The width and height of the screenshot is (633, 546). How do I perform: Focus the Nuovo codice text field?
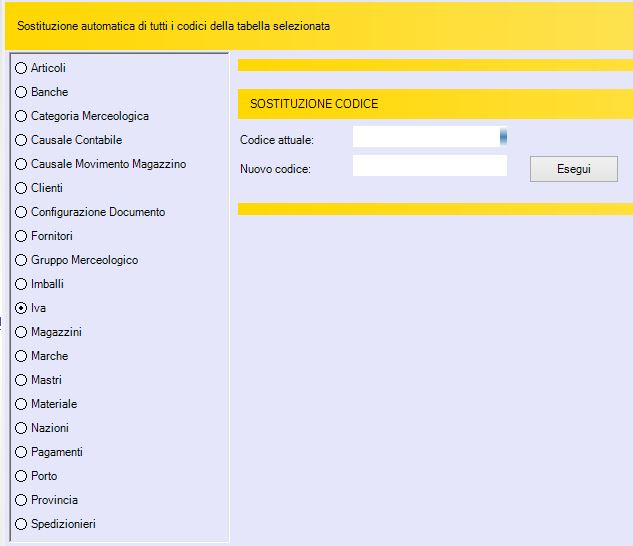[430, 166]
